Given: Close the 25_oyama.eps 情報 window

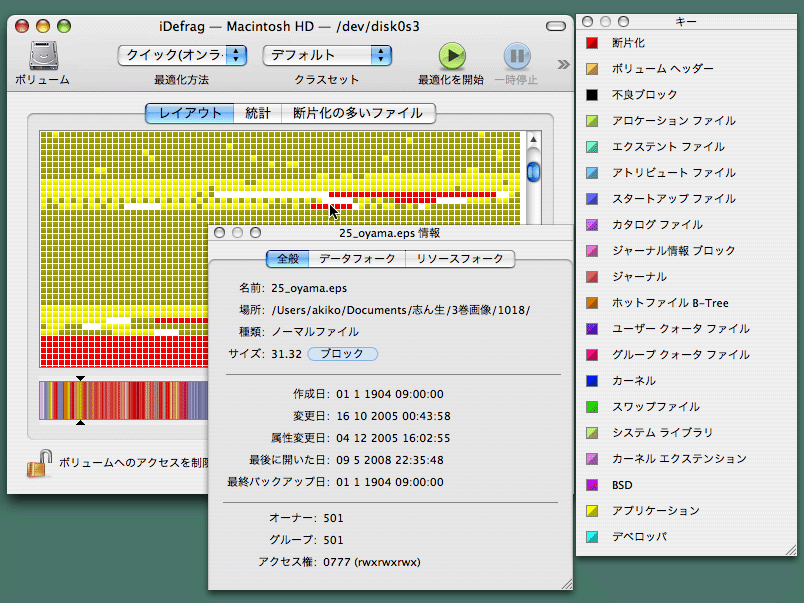Looking at the screenshot, I should tap(219, 233).
